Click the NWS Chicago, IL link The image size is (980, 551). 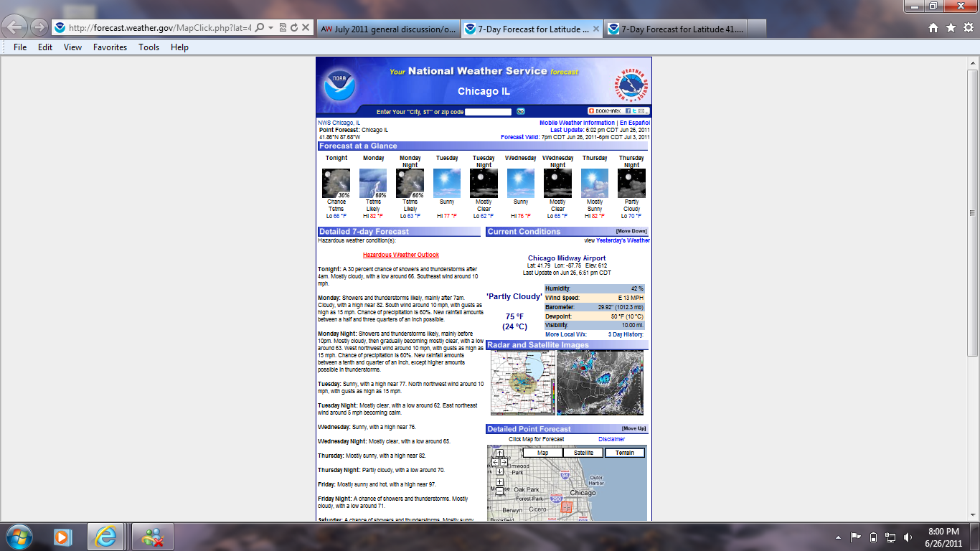pyautogui.click(x=339, y=123)
